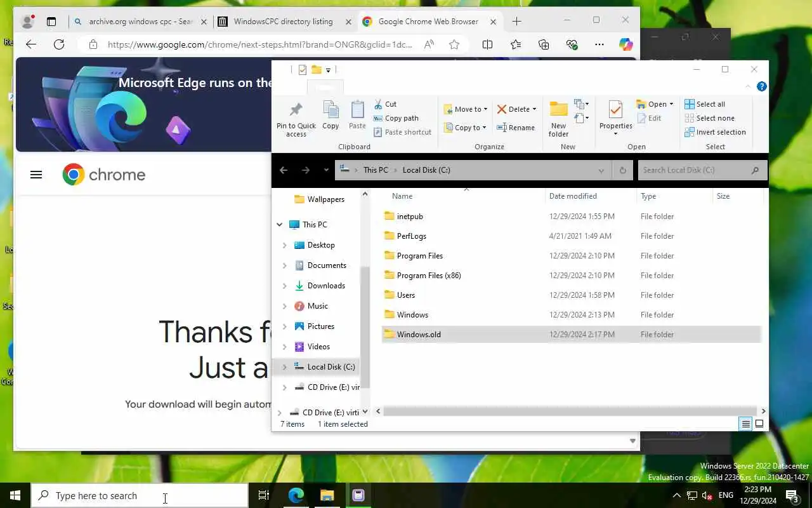Select the inetpub folder
Screen dimensions: 812x508
coord(410,217)
